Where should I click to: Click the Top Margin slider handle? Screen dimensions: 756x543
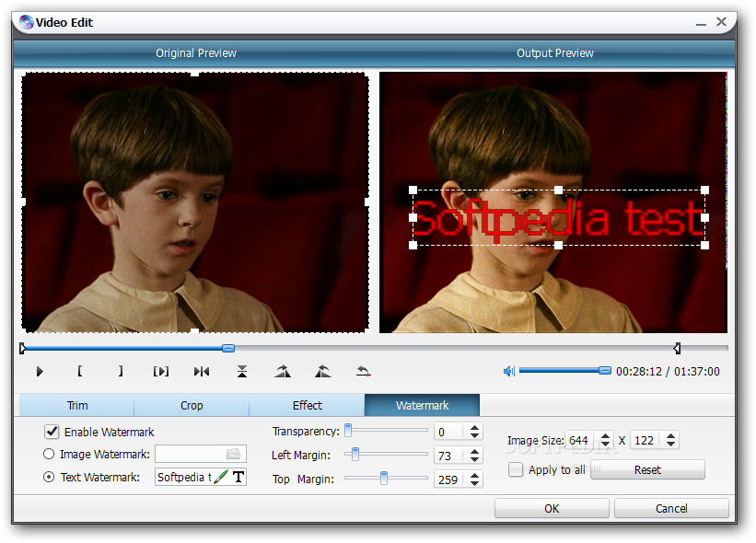tap(384, 478)
